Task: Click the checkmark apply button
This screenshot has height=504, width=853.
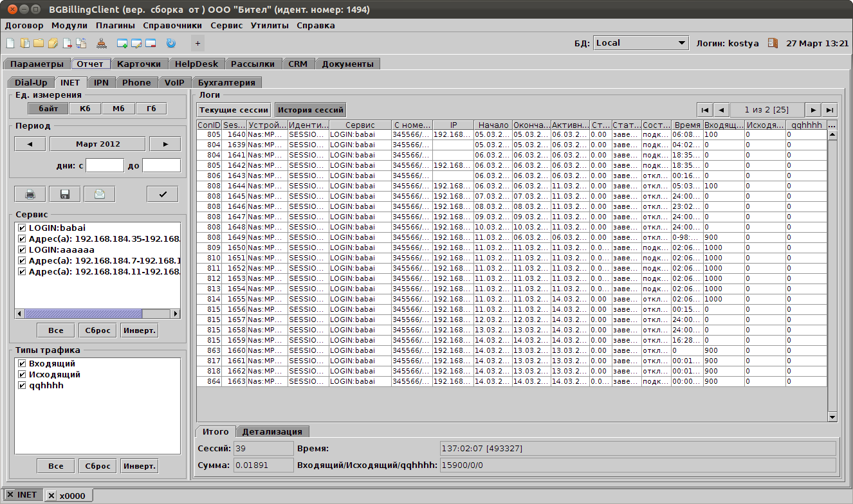Action: tap(162, 194)
